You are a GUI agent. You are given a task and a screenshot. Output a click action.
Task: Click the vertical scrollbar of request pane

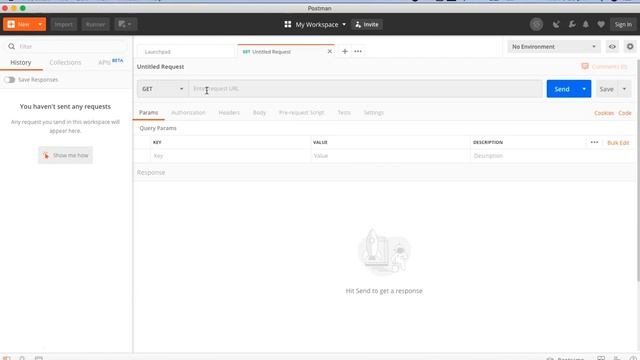[638, 171]
